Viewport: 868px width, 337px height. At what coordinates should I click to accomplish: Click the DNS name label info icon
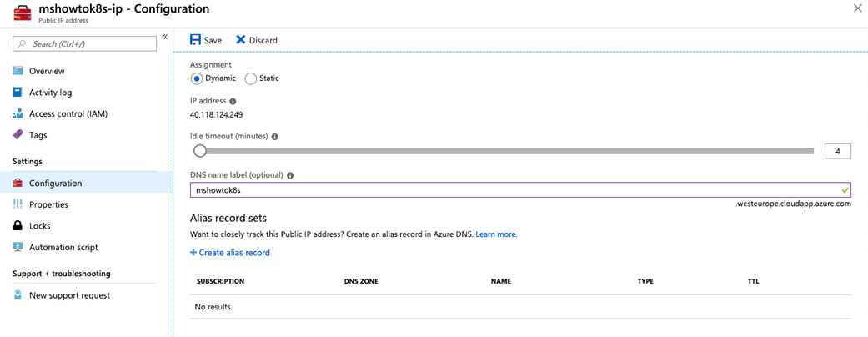tap(290, 175)
